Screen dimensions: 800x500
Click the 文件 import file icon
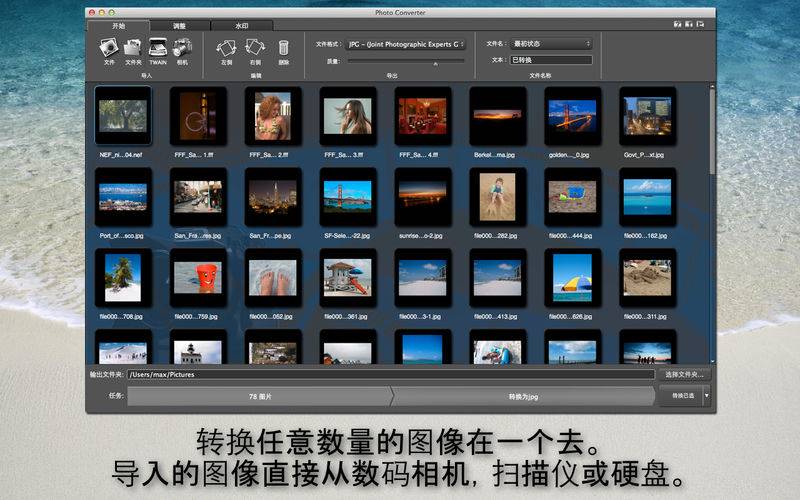(x=109, y=47)
